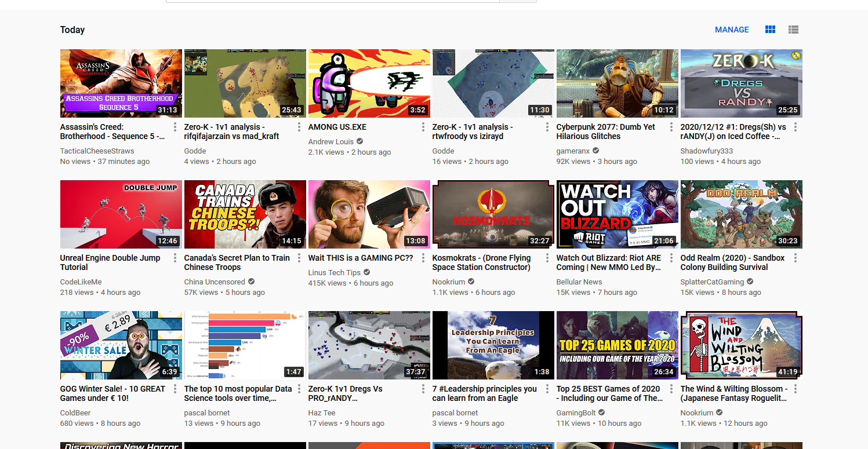Open the Andrew Louis channel

point(331,142)
